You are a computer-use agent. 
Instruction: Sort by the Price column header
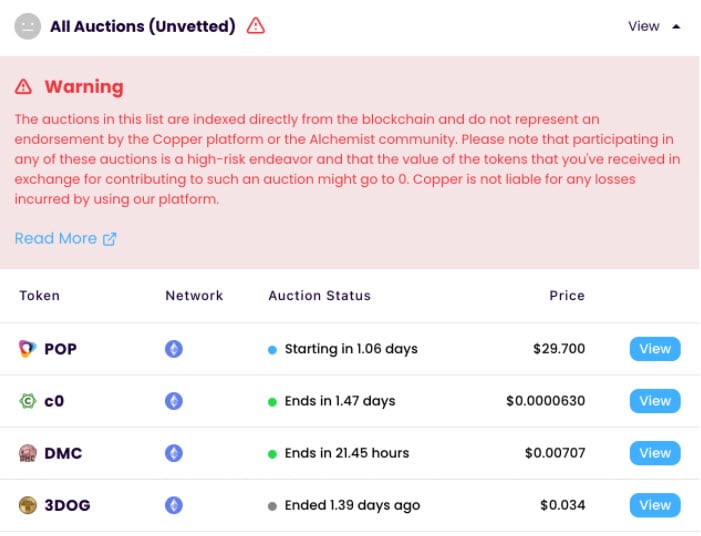click(566, 295)
